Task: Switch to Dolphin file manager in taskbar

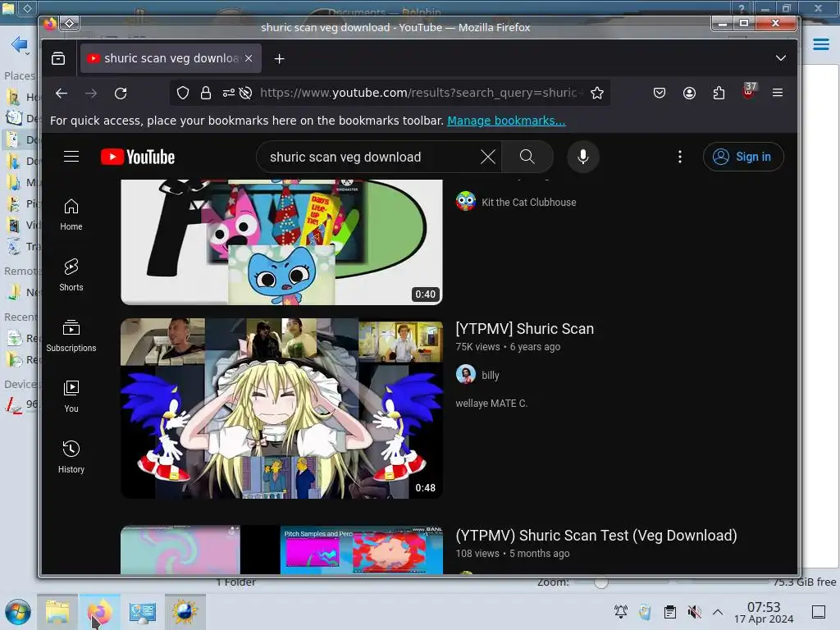Action: 57,612
